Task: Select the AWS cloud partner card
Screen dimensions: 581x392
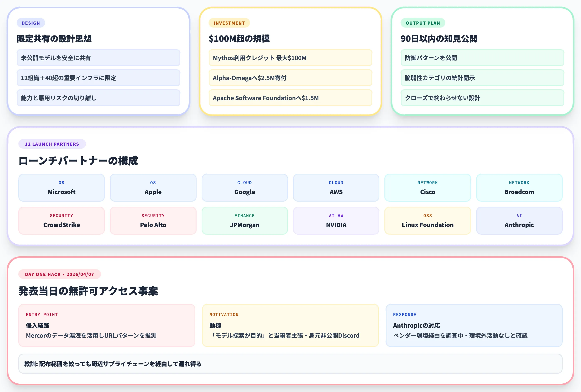Action: pyautogui.click(x=336, y=187)
